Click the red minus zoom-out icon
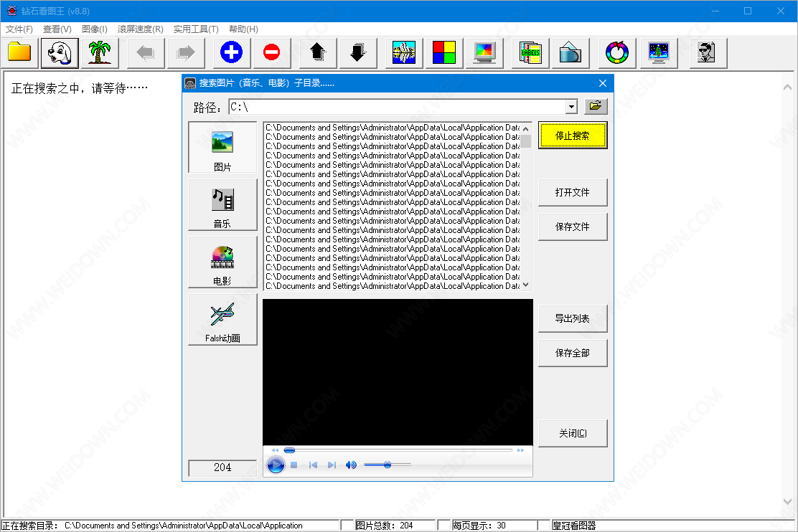Viewport: 798px width, 532px height. point(272,52)
